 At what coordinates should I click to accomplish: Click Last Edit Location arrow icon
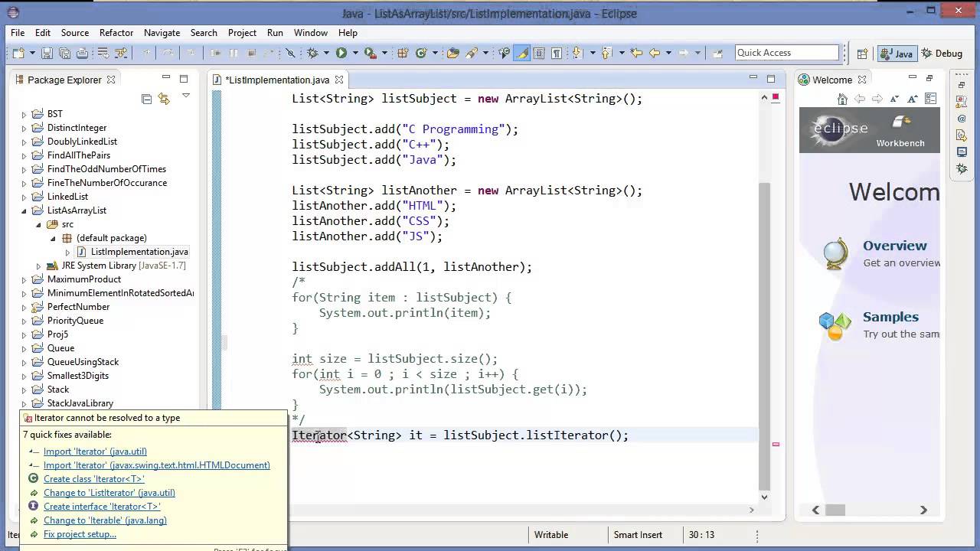(x=636, y=53)
